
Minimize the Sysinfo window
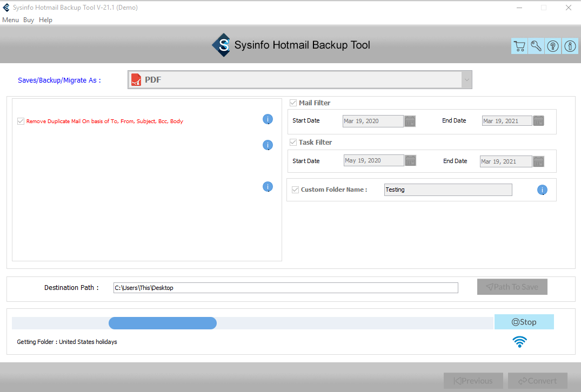pyautogui.click(x=519, y=8)
